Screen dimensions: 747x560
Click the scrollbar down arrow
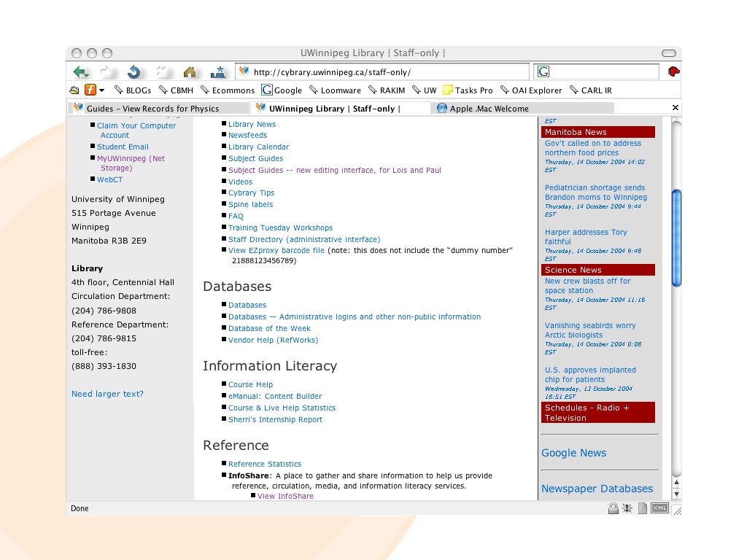(x=676, y=494)
